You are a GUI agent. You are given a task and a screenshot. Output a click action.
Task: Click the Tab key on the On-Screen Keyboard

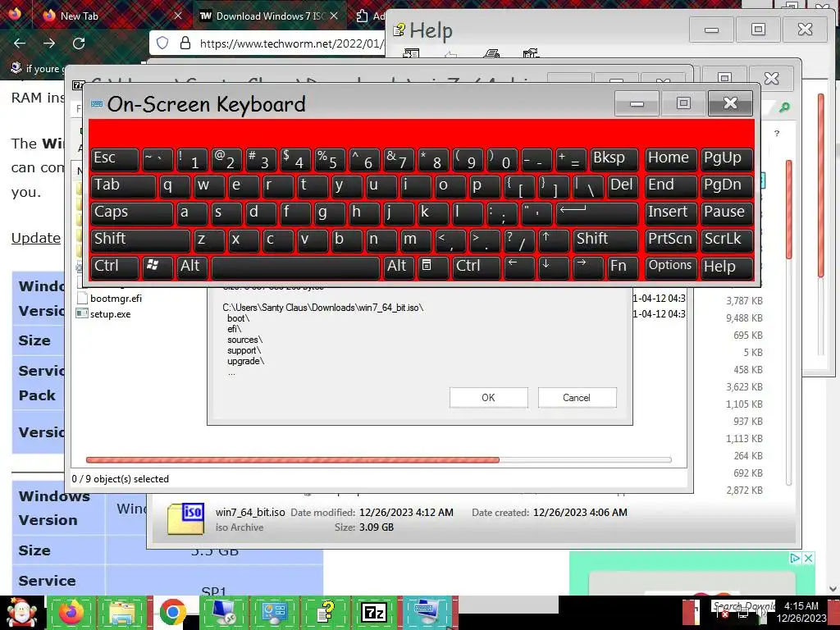[123, 186]
